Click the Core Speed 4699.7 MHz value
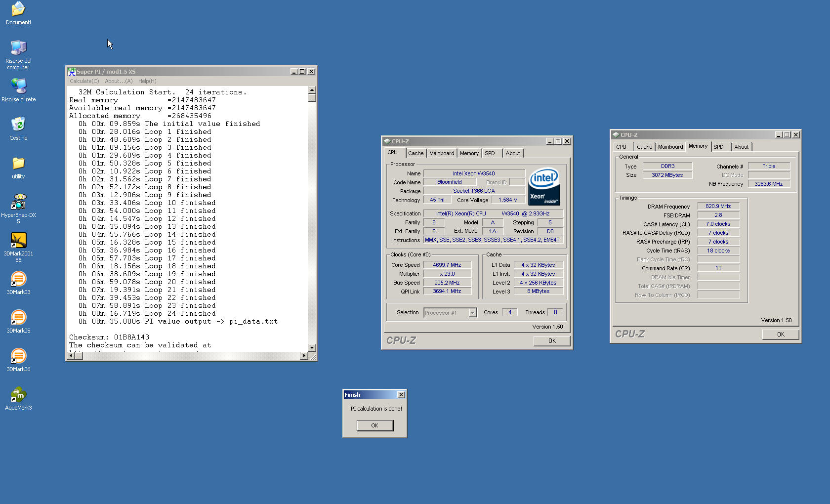The width and height of the screenshot is (830, 504). click(x=447, y=265)
